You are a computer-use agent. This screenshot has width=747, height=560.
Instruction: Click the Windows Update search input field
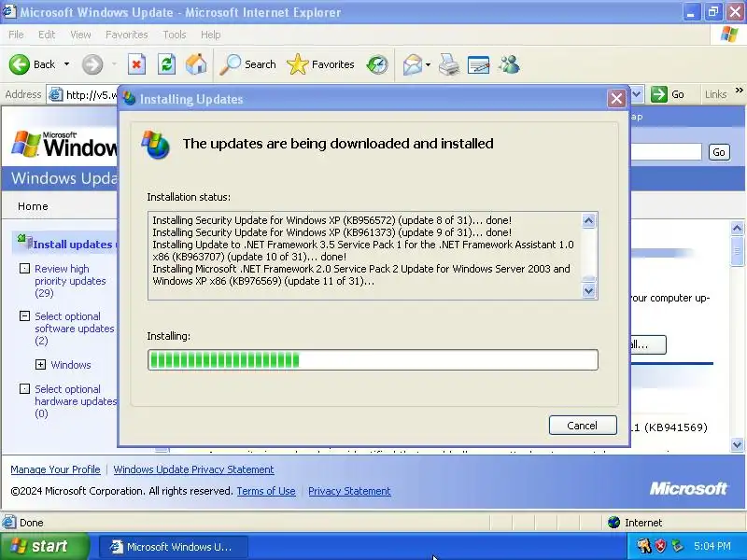click(666, 152)
